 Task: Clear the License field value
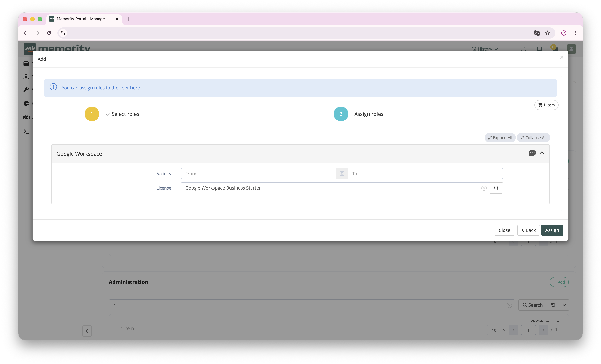[484, 188]
